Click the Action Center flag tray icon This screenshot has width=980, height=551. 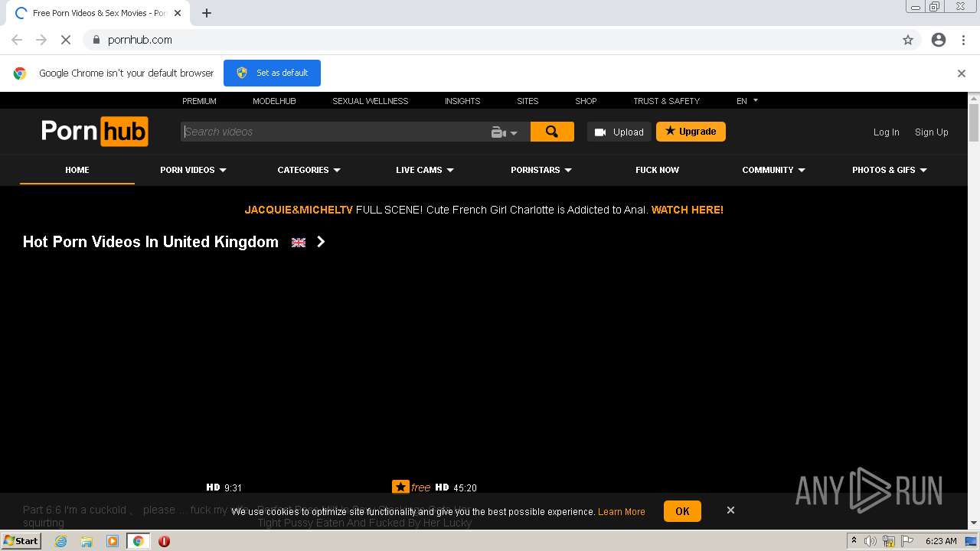[x=907, y=541]
